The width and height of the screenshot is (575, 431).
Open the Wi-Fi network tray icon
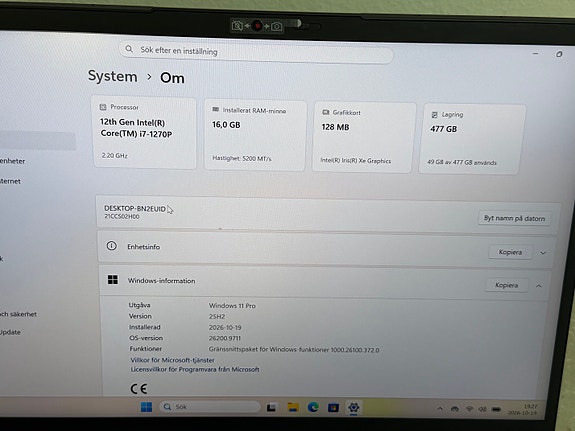click(x=469, y=409)
